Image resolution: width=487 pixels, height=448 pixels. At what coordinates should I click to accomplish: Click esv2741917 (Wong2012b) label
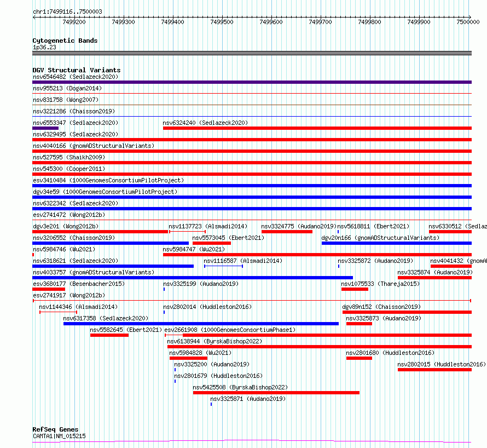[69, 295]
